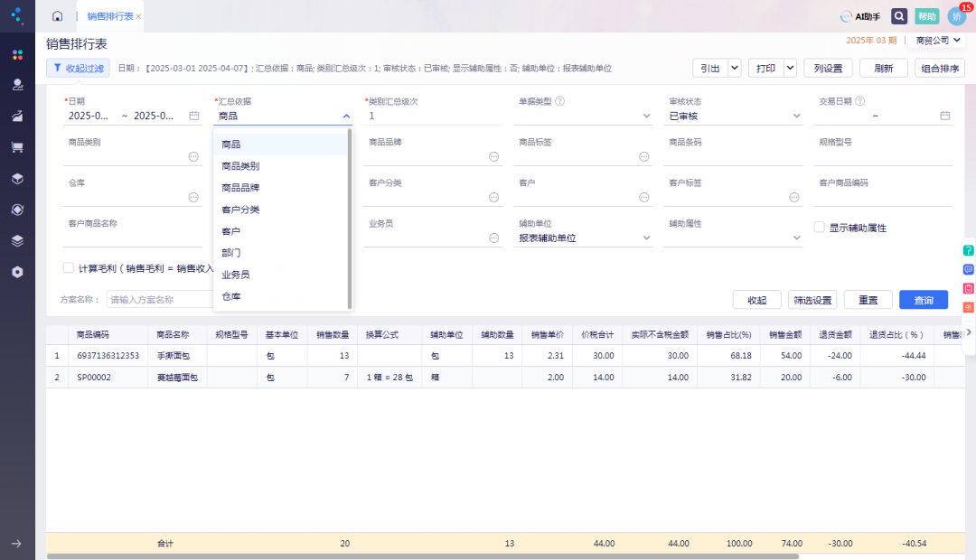Image resolution: width=976 pixels, height=560 pixels.
Task: Click the app logo in sidebar
Action: click(17, 15)
